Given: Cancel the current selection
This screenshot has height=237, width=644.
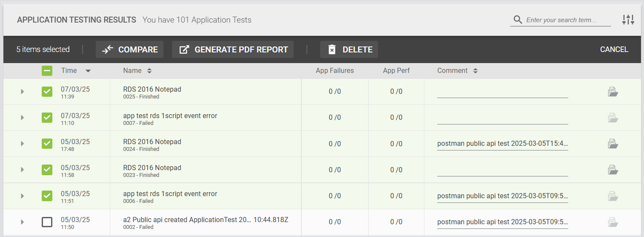Looking at the screenshot, I should pyautogui.click(x=614, y=49).
